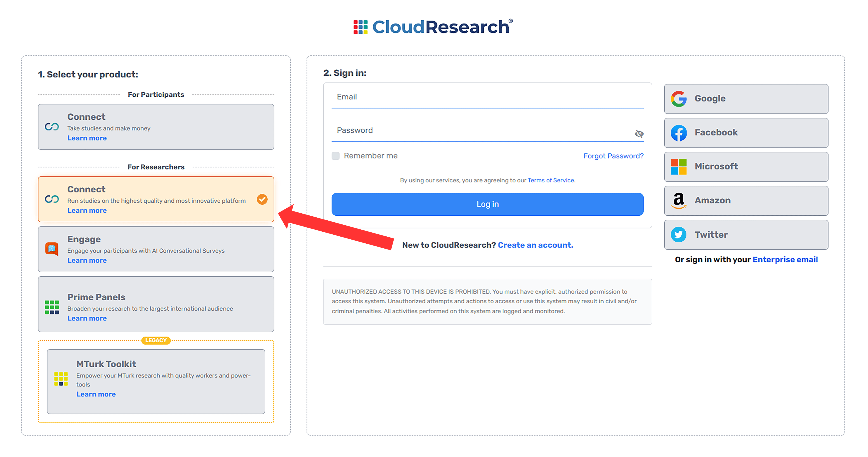This screenshot has height=457, width=868.
Task: Click the Password input field
Action: point(488,131)
